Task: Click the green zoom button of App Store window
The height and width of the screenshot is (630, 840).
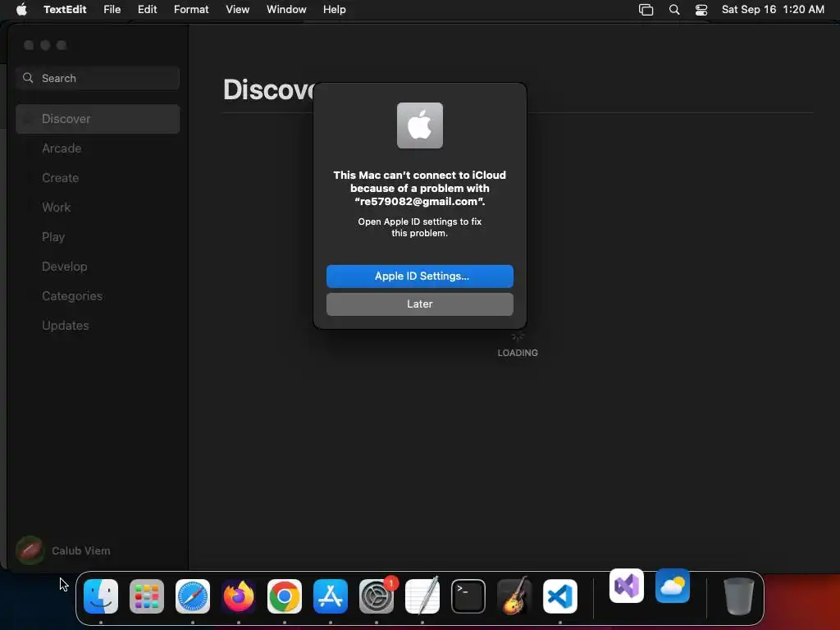Action: point(62,45)
